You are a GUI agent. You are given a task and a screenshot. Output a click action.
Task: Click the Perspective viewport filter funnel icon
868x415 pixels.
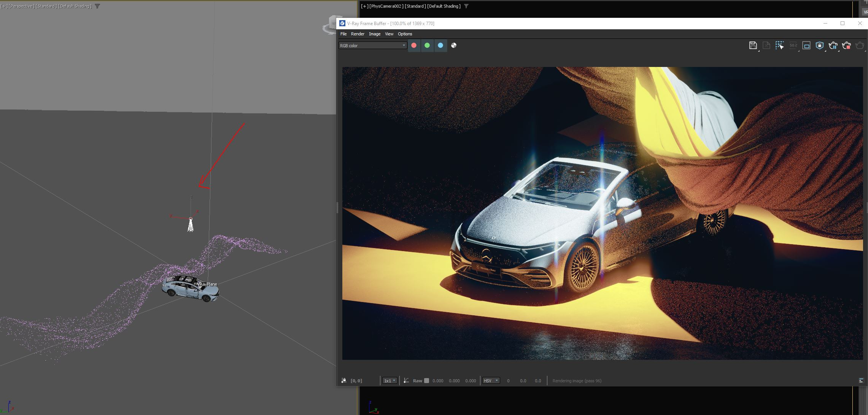click(97, 6)
